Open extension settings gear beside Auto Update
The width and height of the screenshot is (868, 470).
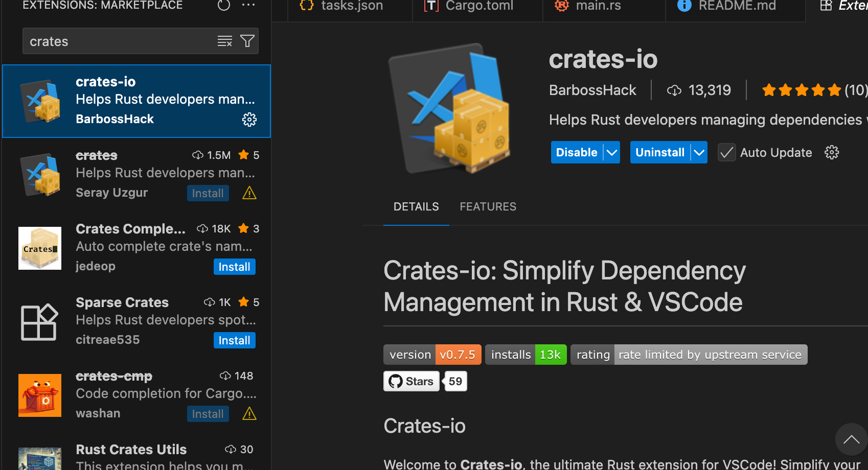[832, 152]
